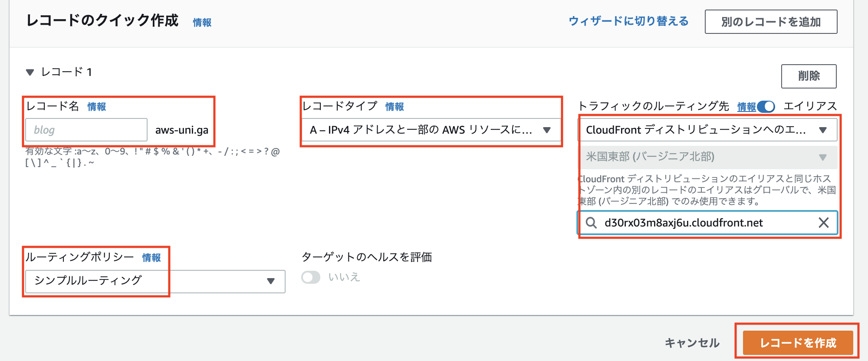Open the シンプルルーティング policy dropdown
The width and height of the screenshot is (868, 361).
click(x=155, y=281)
